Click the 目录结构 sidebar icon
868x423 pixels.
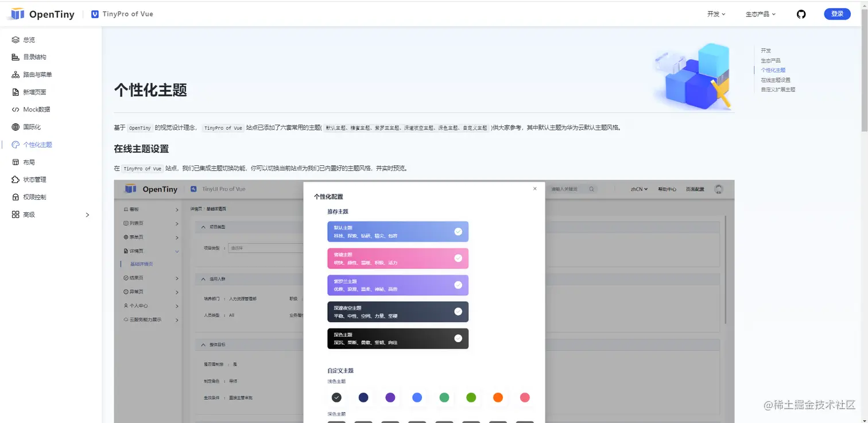click(x=15, y=57)
